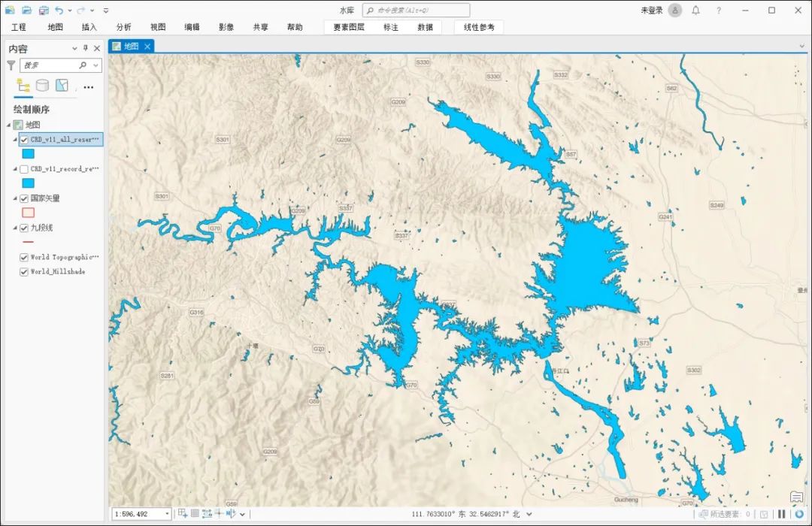Open undo history dropdown arrow
Screen dimensions: 812x526
(x=70, y=11)
